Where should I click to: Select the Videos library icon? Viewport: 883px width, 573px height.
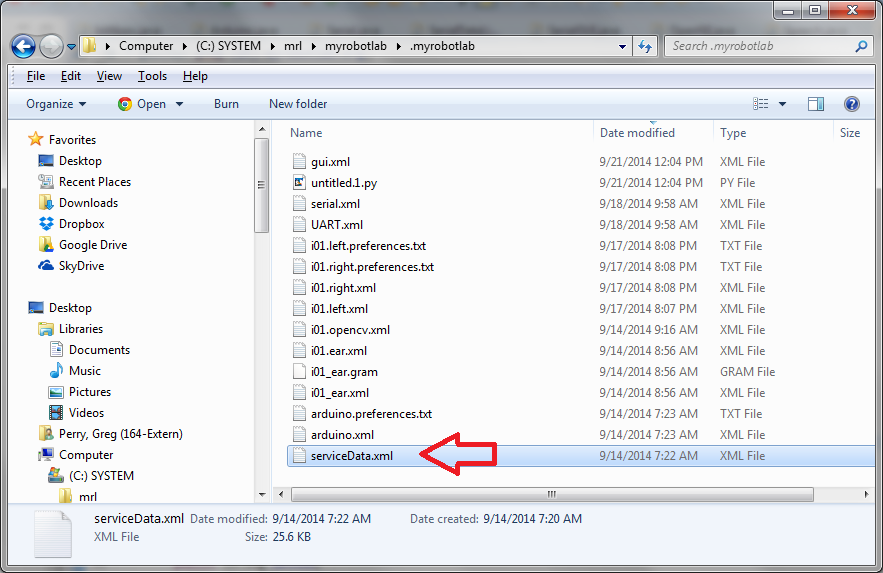56,413
